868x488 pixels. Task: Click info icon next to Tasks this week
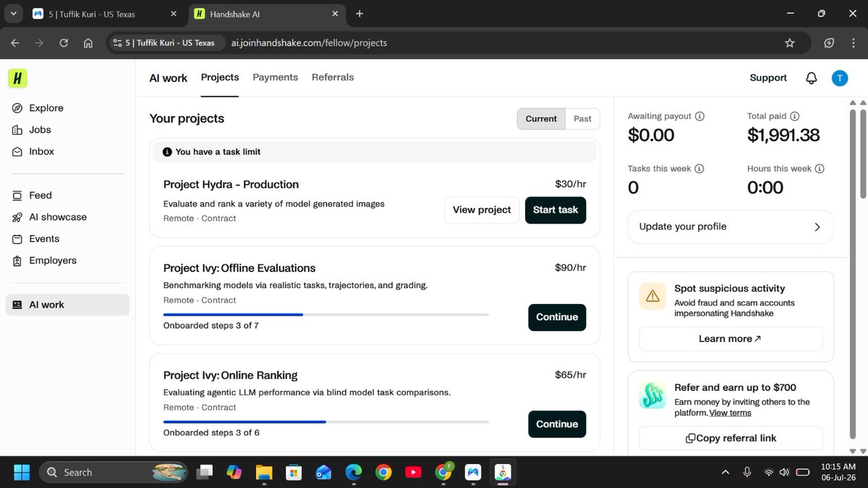tap(699, 169)
